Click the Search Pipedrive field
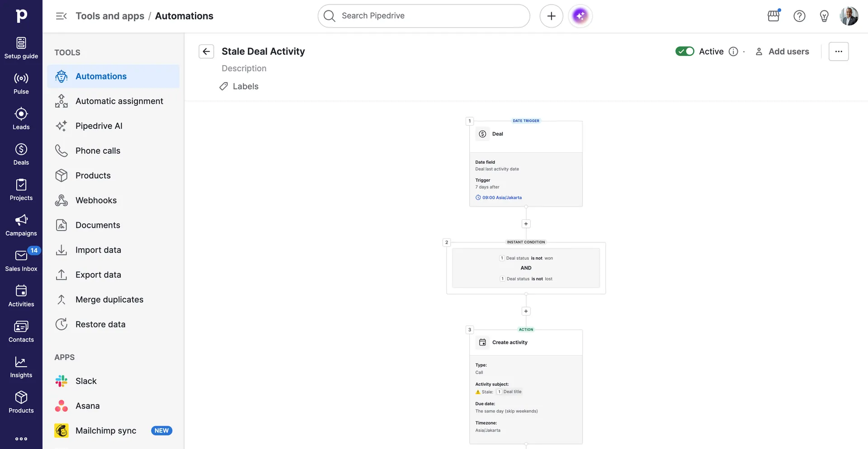The height and width of the screenshot is (449, 868). tap(423, 16)
